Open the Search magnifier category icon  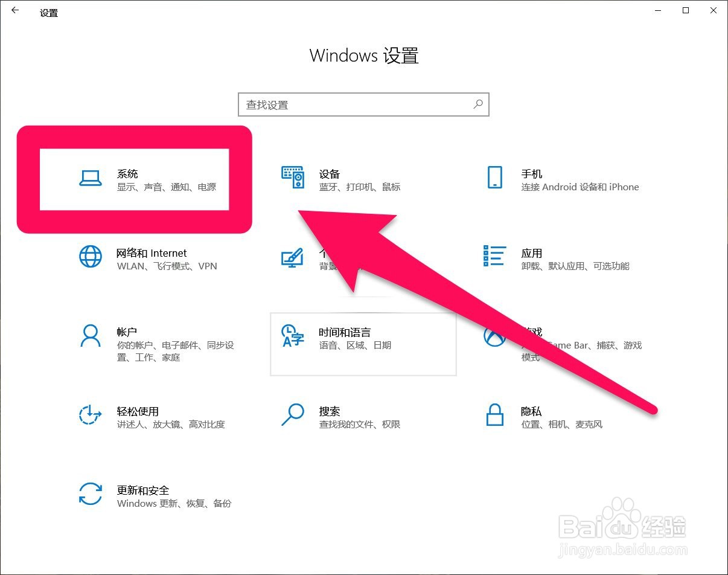[293, 414]
